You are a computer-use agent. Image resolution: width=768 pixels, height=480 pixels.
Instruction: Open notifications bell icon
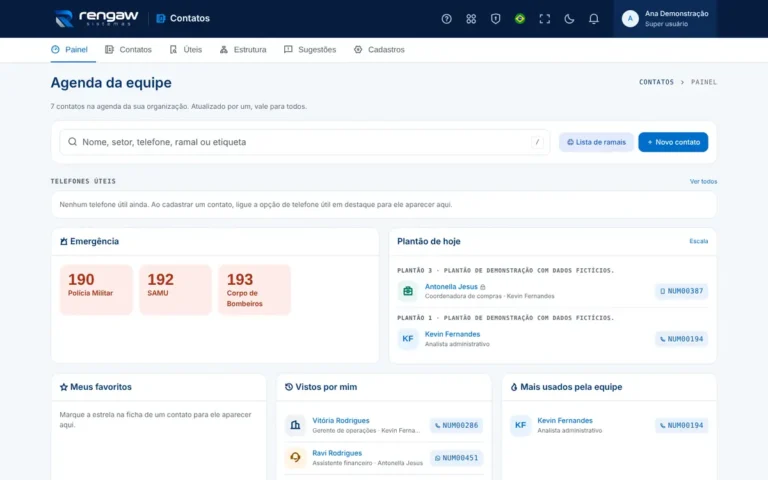[x=593, y=19]
